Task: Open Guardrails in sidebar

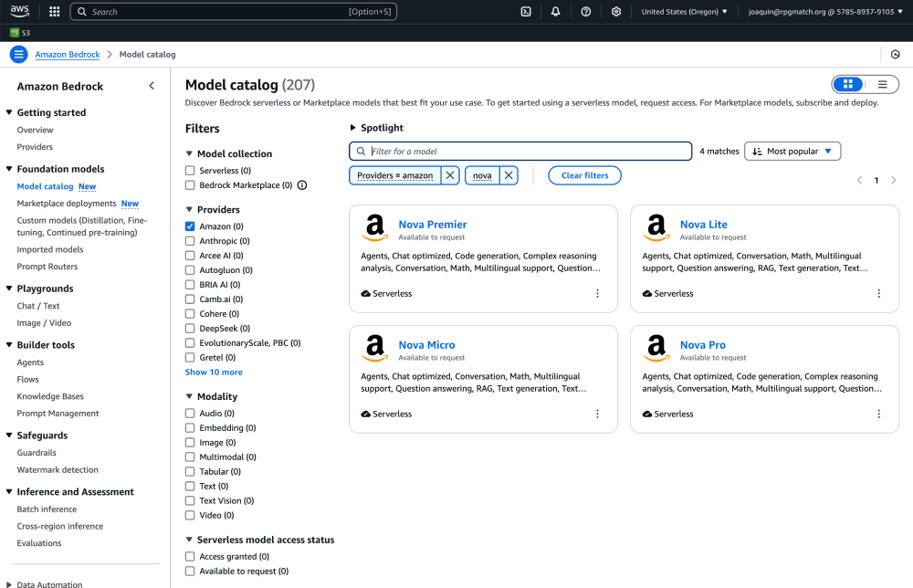Action: (37, 453)
